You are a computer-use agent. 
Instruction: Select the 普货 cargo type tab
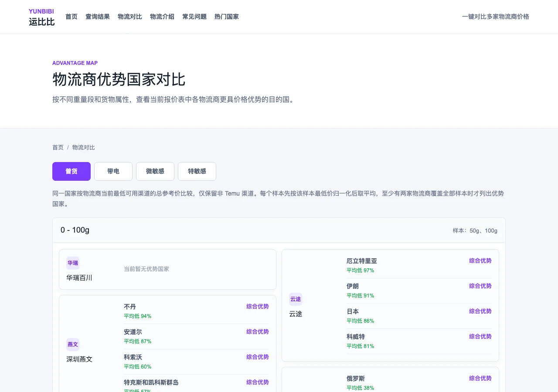[71, 171]
